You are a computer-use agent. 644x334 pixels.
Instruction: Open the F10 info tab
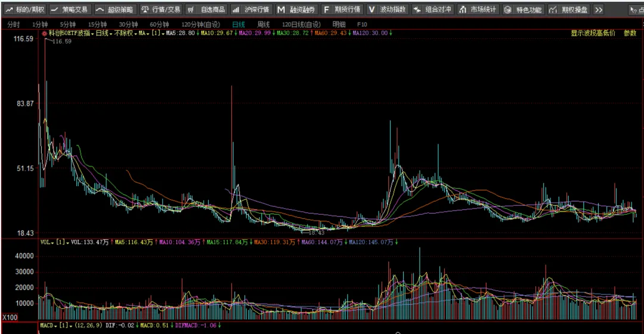(x=362, y=24)
